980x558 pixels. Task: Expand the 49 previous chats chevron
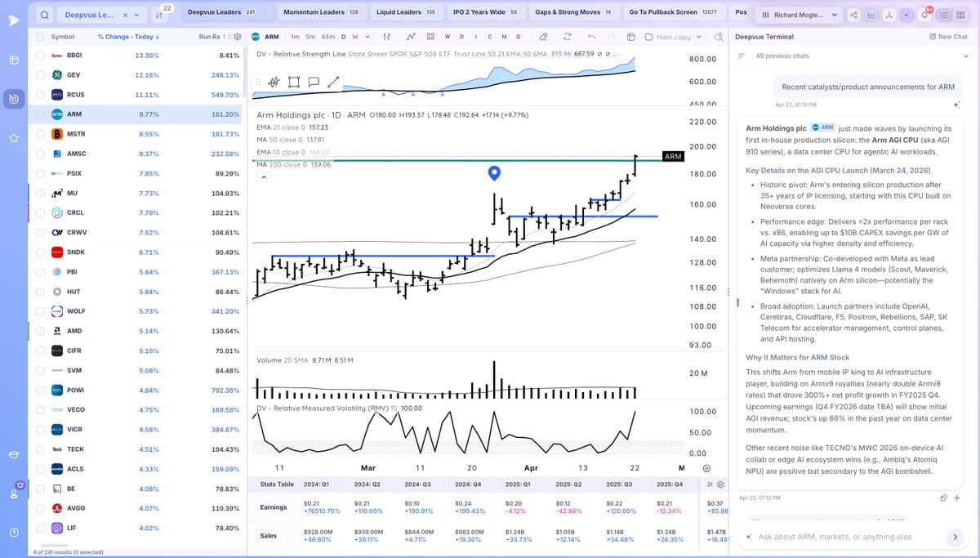(x=964, y=56)
